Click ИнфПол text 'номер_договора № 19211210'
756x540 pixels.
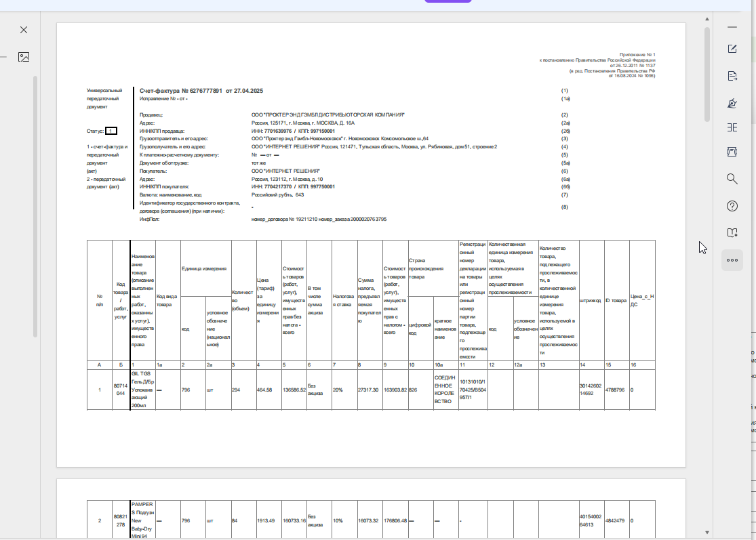(x=284, y=219)
